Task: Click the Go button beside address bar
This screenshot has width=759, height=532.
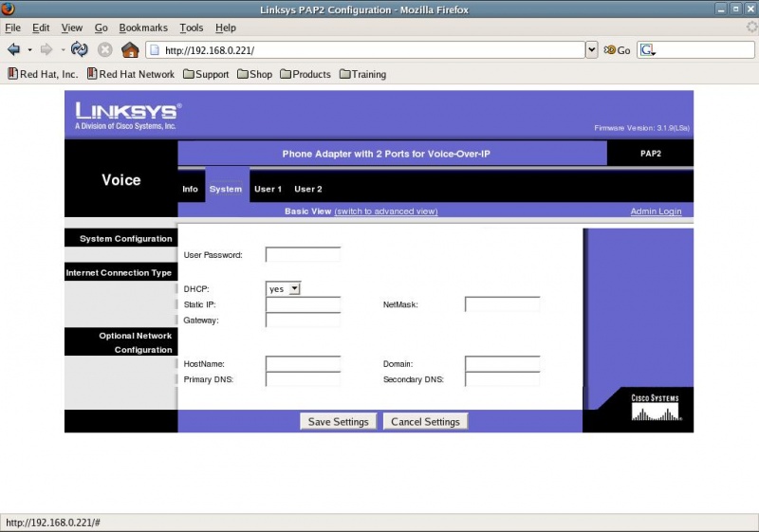Action: [617, 50]
